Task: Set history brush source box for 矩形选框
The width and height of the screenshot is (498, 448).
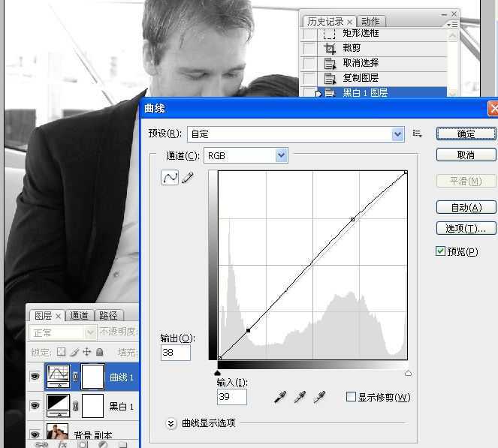Action: click(309, 34)
